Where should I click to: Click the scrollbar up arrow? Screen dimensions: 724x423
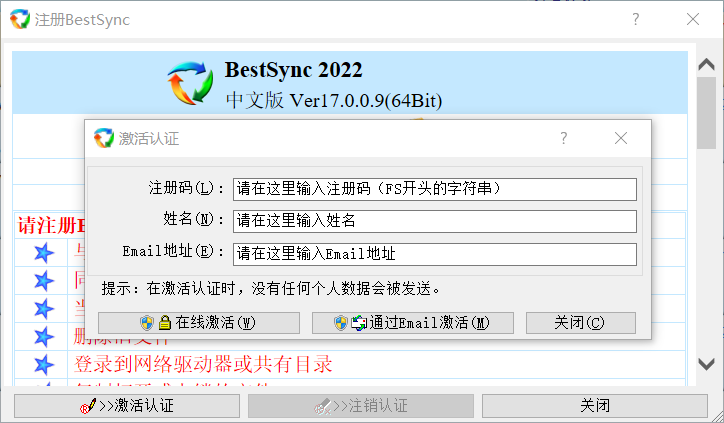(x=706, y=64)
